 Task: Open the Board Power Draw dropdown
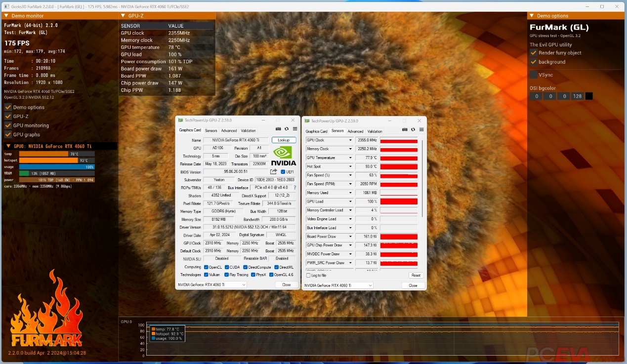pyautogui.click(x=350, y=237)
